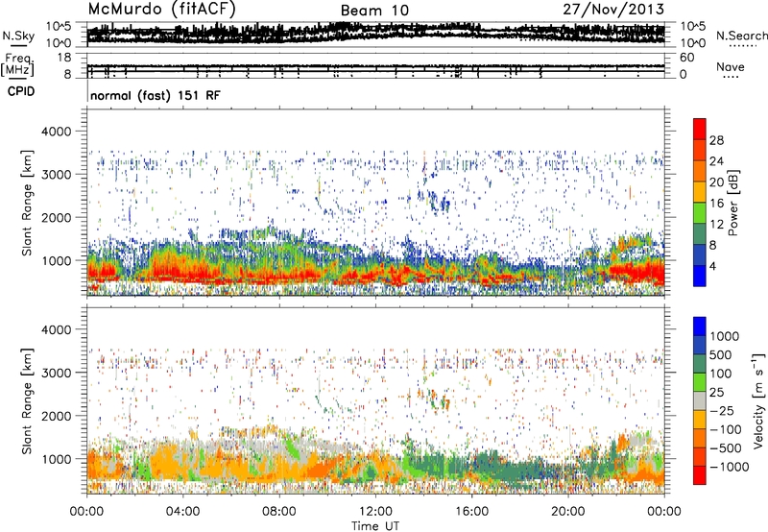Click the '20:00' time axis label
The width and height of the screenshot is (768, 532).
coord(567,512)
